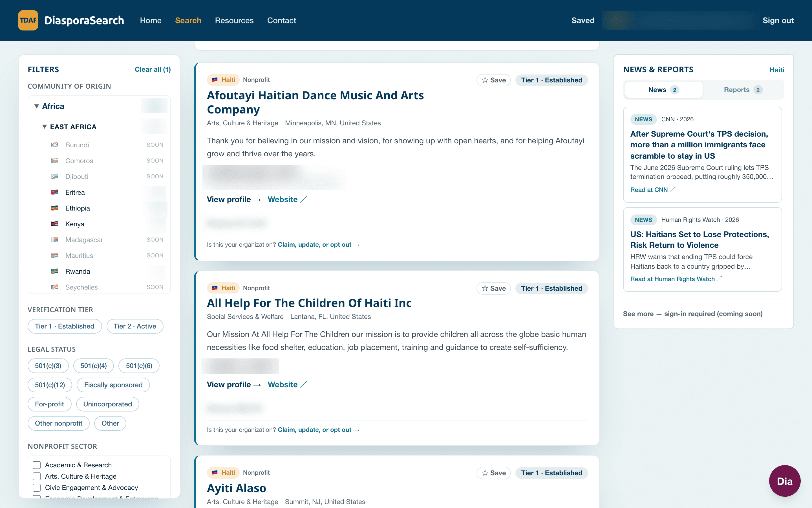Click star icon in Afoutayi Save button
The width and height of the screenshot is (812, 508).
(x=485, y=80)
